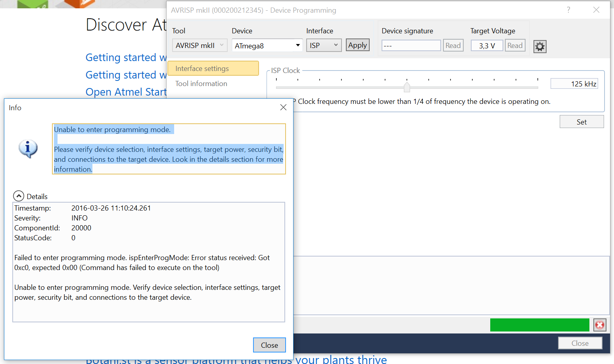Click the Failed to enter programming mode detail text
The height and width of the screenshot is (364, 614).
pos(142,262)
